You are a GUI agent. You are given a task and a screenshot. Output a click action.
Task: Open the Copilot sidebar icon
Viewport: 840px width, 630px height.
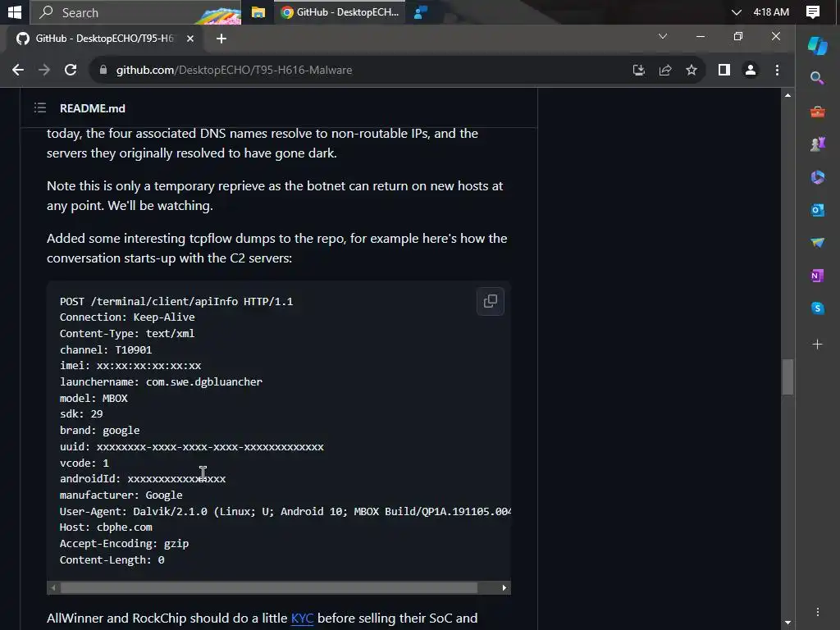(818, 46)
